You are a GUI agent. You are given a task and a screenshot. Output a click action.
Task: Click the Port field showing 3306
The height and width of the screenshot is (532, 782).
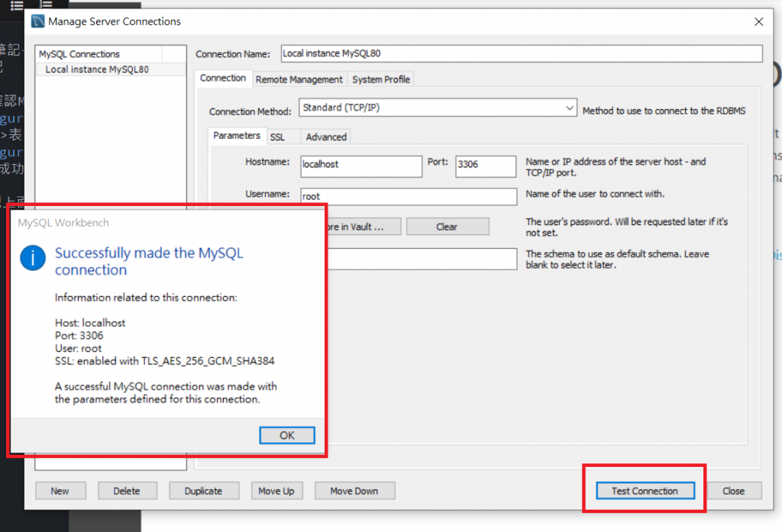point(486,166)
